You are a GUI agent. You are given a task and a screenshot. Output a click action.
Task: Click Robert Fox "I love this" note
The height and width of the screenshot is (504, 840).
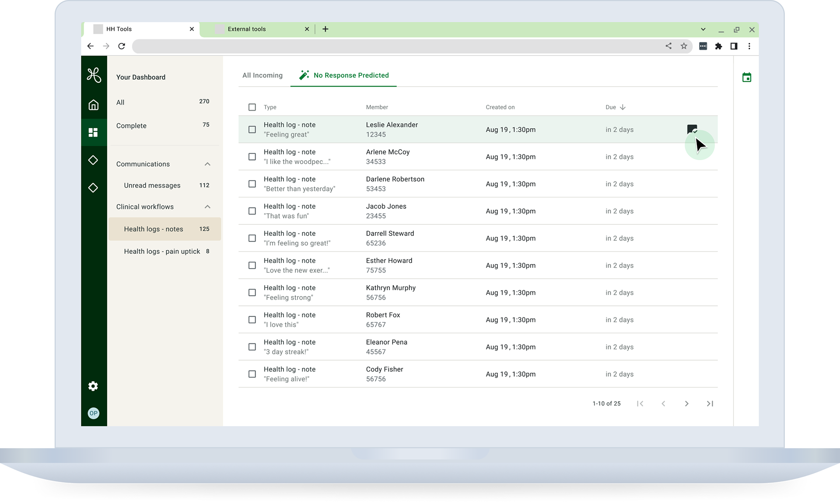(x=281, y=325)
